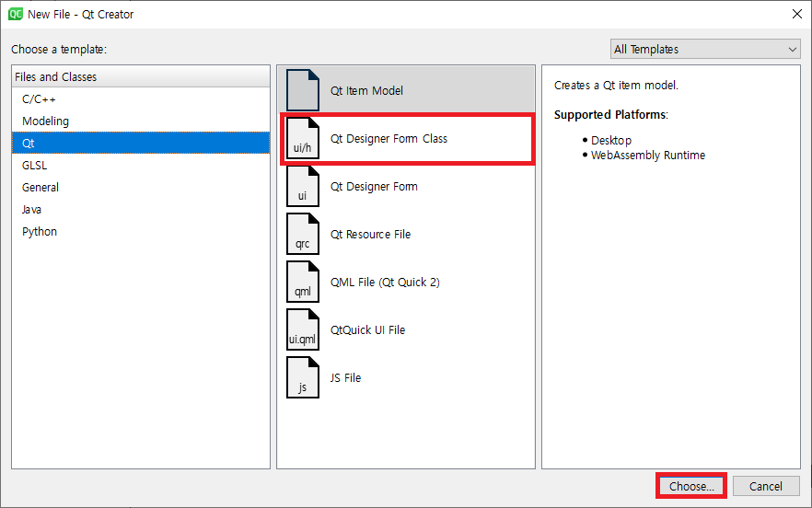Close the New File dialog

pyautogui.click(x=797, y=14)
